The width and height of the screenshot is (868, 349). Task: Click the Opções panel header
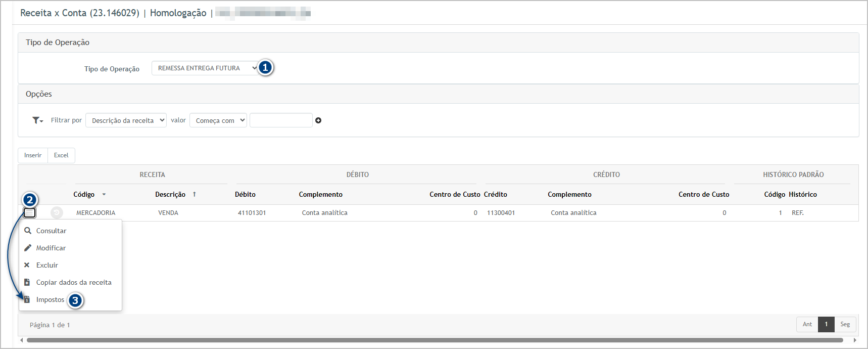pos(438,94)
